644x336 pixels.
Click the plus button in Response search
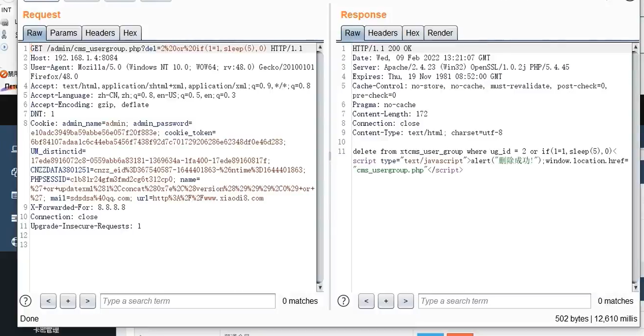(386, 301)
